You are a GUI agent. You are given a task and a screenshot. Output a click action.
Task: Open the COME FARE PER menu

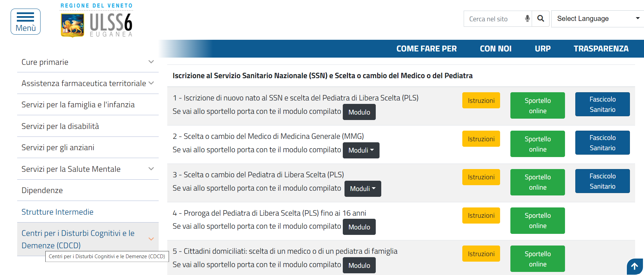tap(426, 49)
